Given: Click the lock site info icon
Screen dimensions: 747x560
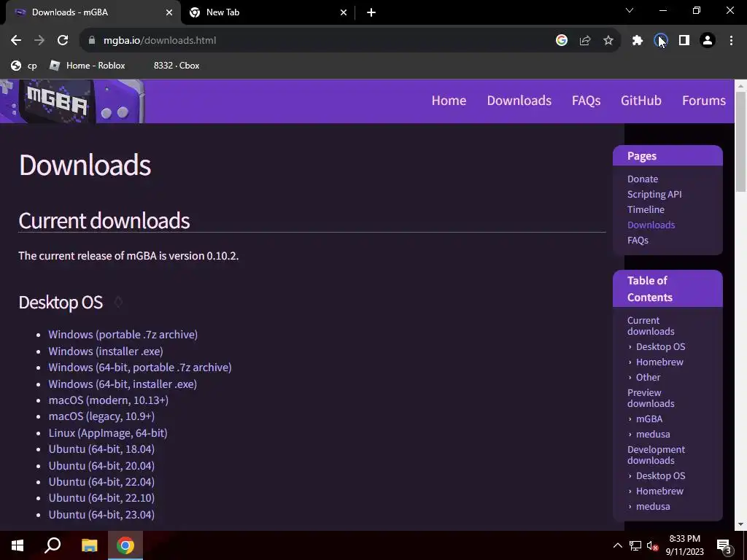Looking at the screenshot, I should [92, 41].
